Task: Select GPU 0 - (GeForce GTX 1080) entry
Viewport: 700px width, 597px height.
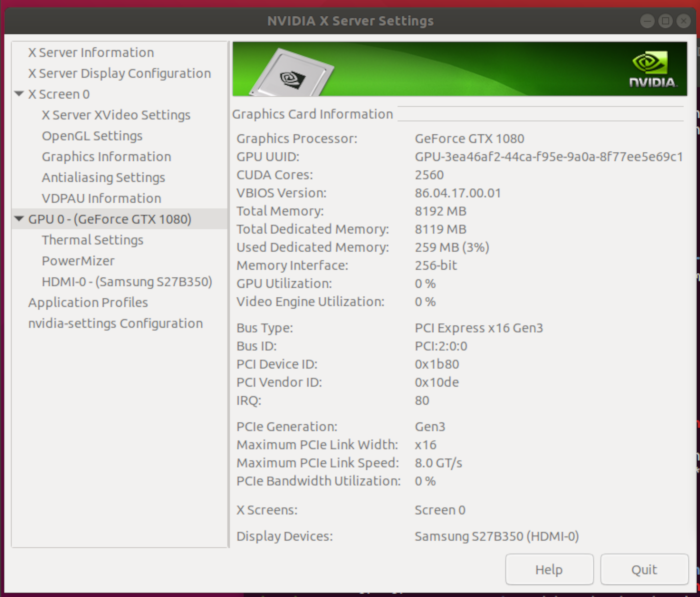Action: point(110,219)
